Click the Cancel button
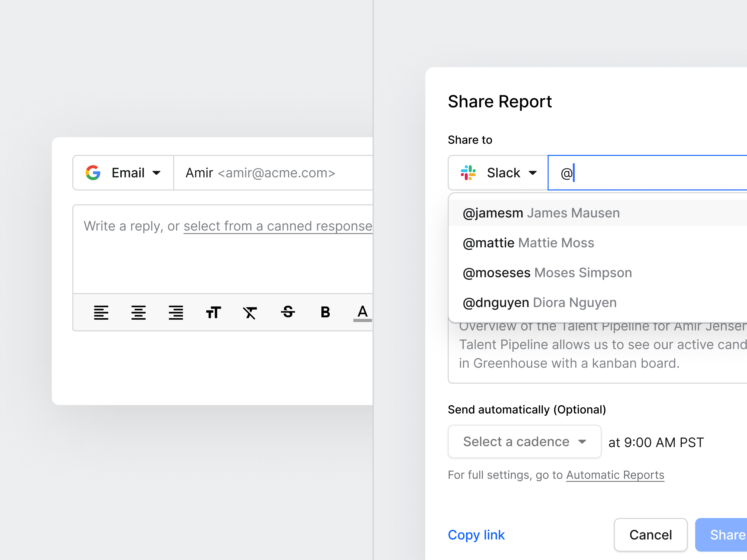The height and width of the screenshot is (560, 747). tap(650, 535)
